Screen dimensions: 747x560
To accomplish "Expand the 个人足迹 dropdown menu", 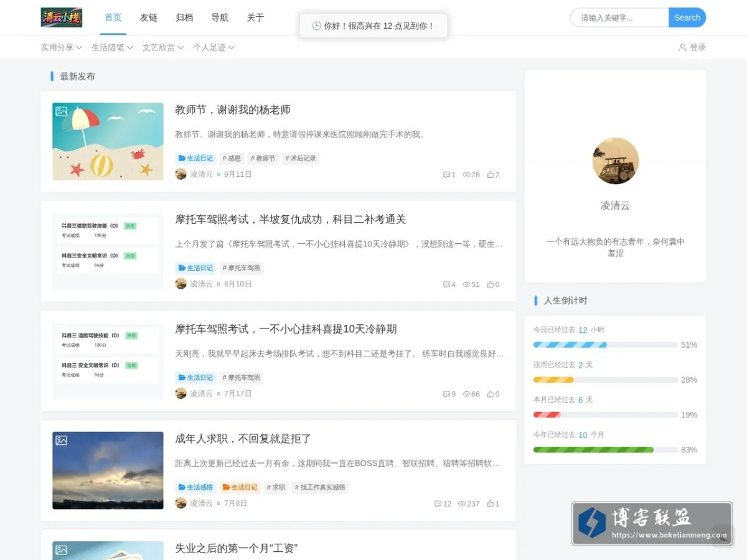I will tap(214, 47).
